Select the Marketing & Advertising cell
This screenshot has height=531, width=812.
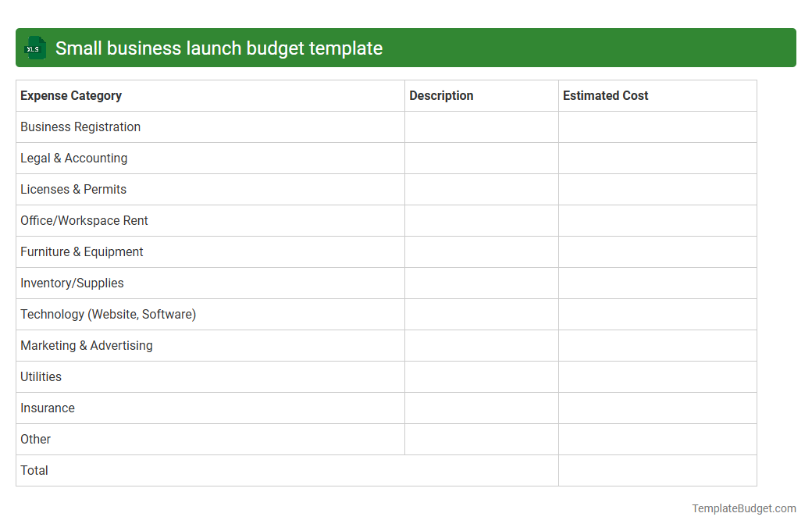[x=86, y=345]
